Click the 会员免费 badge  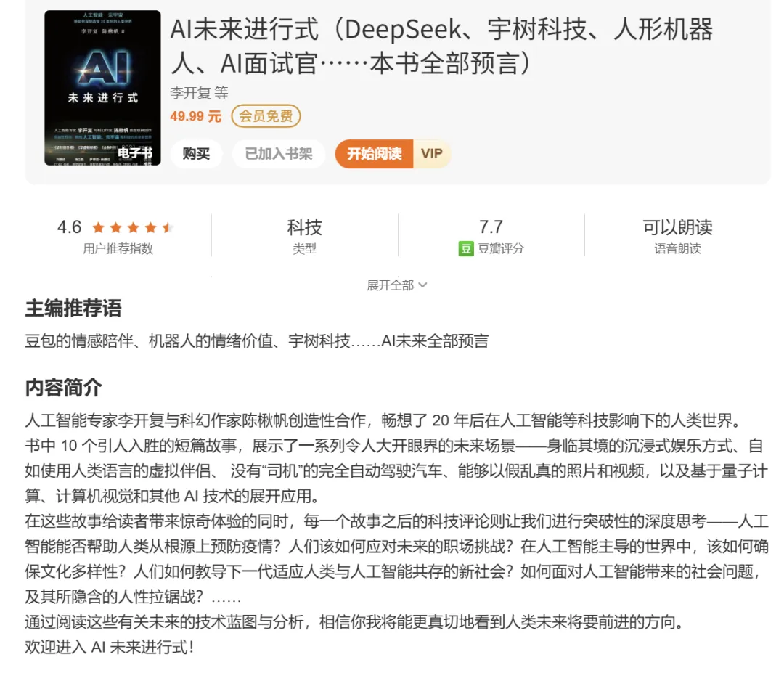266,116
